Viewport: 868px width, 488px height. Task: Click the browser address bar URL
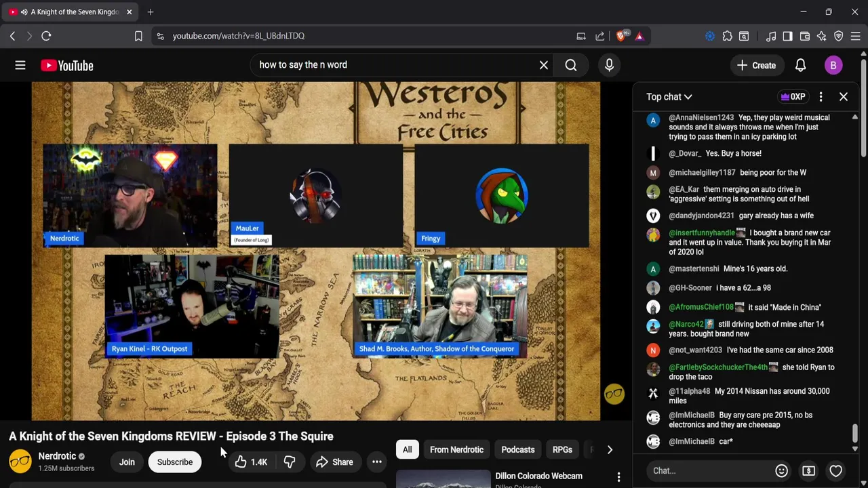[x=239, y=36]
